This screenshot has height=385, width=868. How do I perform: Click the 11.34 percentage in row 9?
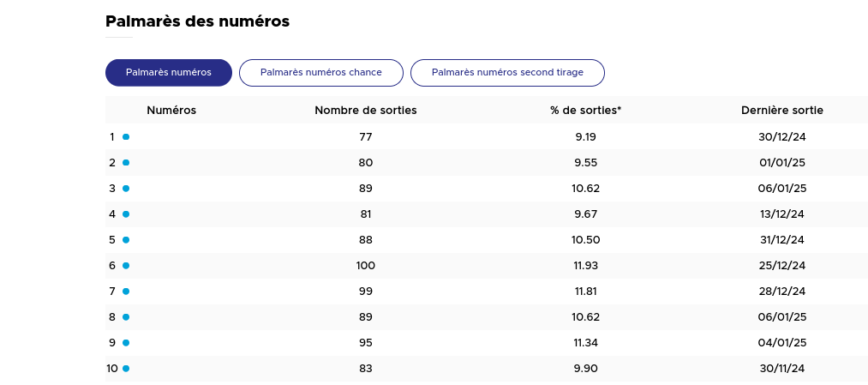[x=586, y=343]
